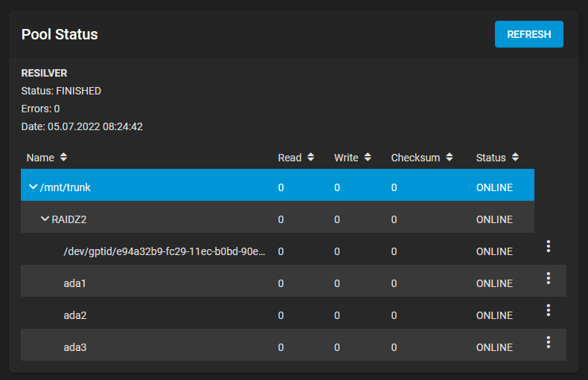Sort by the Write column arrows

(368, 157)
